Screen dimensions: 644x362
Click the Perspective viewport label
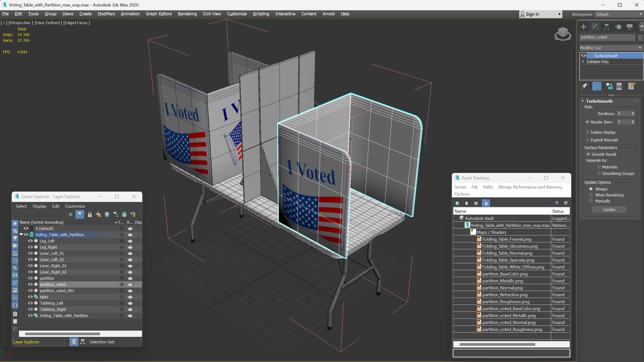21,23
